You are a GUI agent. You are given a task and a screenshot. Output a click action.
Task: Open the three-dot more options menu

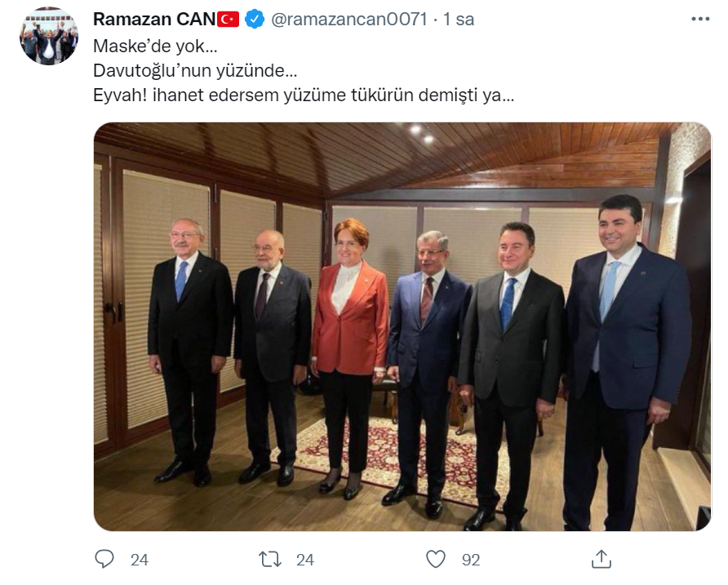click(x=700, y=19)
